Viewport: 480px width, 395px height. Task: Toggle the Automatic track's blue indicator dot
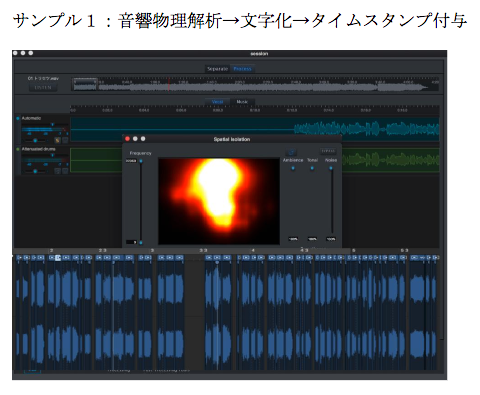[x=18, y=118]
